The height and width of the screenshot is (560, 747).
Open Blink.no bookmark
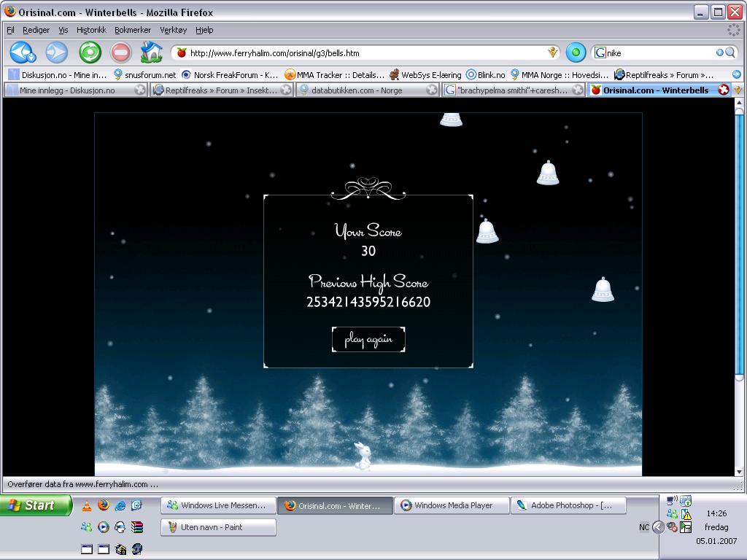pyautogui.click(x=485, y=75)
